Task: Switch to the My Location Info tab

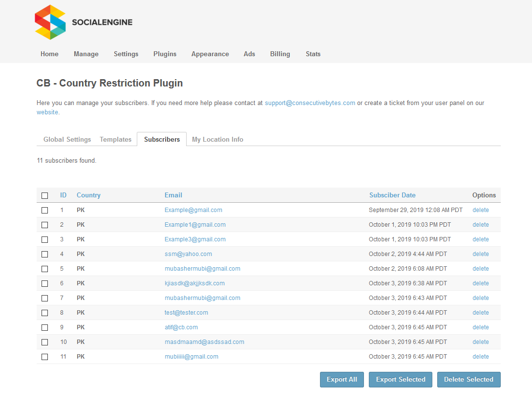Action: pyautogui.click(x=217, y=140)
